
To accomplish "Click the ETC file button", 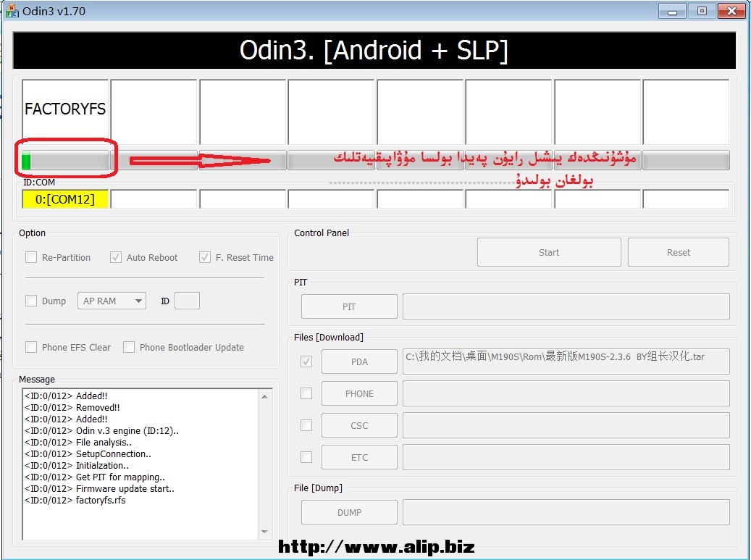I will 359,457.
